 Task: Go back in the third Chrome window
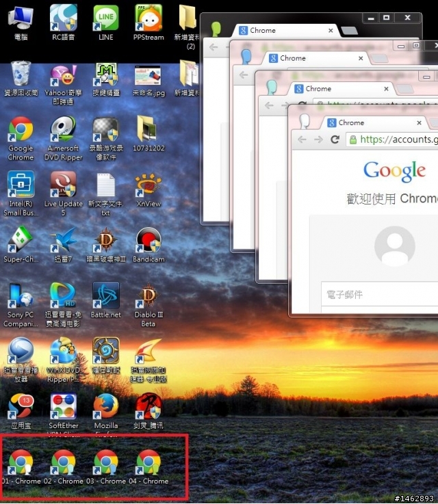pos(269,105)
